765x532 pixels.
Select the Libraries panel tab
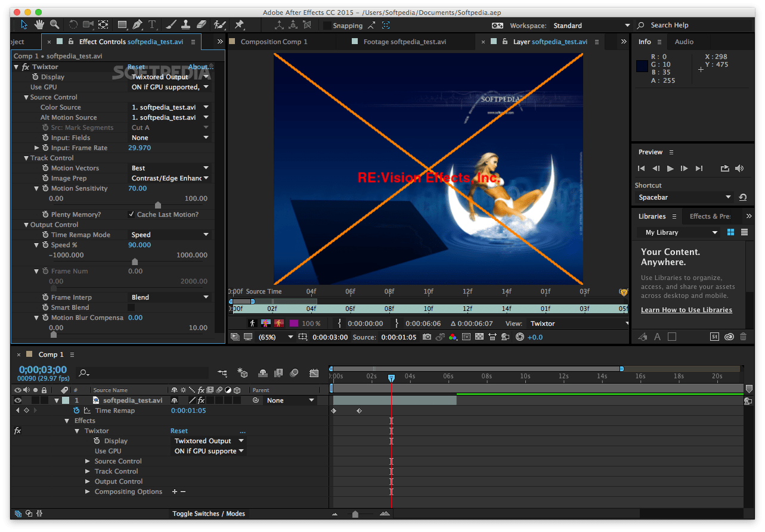coord(652,216)
